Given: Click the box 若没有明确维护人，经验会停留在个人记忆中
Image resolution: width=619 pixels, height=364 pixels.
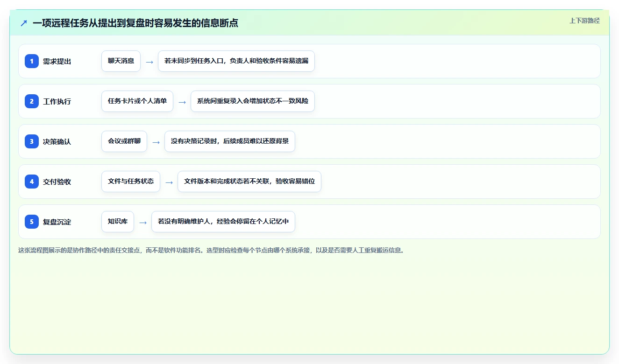Looking at the screenshot, I should (x=223, y=222).
